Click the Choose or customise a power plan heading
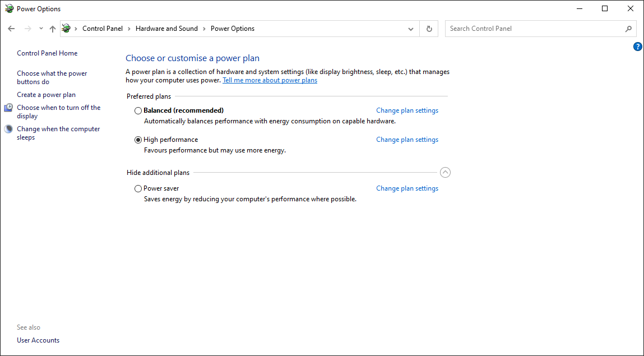The width and height of the screenshot is (644, 356). (193, 58)
